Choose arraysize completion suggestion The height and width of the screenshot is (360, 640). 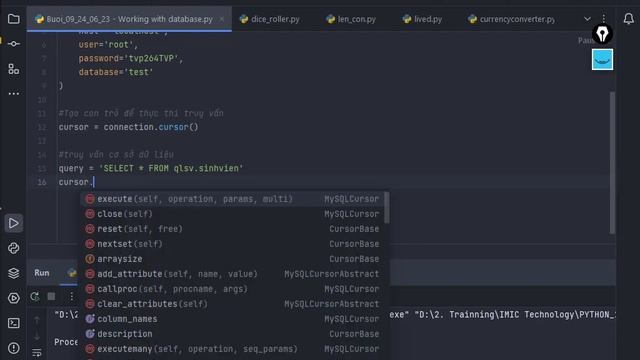tap(232, 259)
